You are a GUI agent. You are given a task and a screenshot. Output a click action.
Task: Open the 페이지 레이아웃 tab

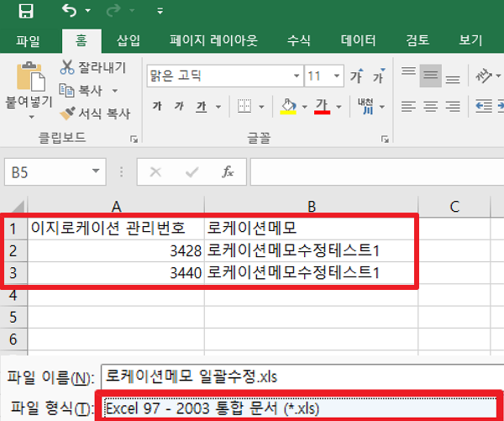pos(213,40)
